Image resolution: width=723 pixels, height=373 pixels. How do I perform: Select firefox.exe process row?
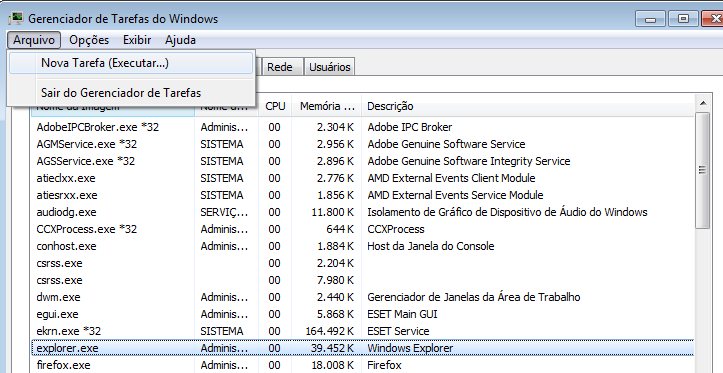point(362,365)
